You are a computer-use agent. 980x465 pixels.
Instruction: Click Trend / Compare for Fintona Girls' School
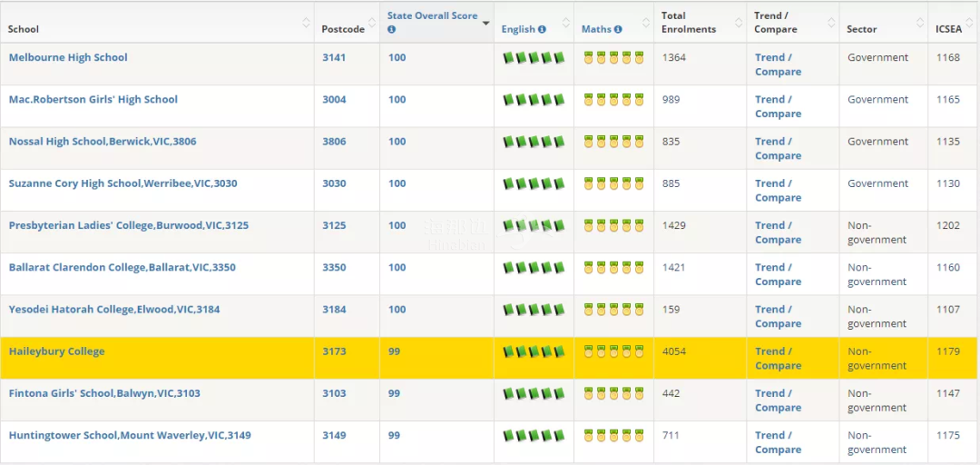pos(779,400)
